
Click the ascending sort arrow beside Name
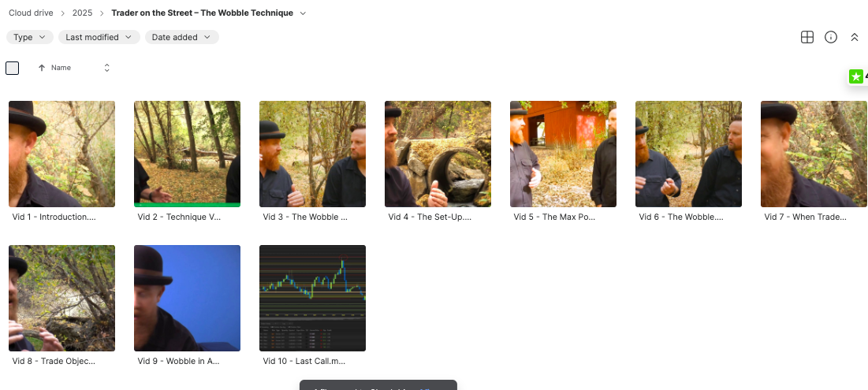coord(42,68)
